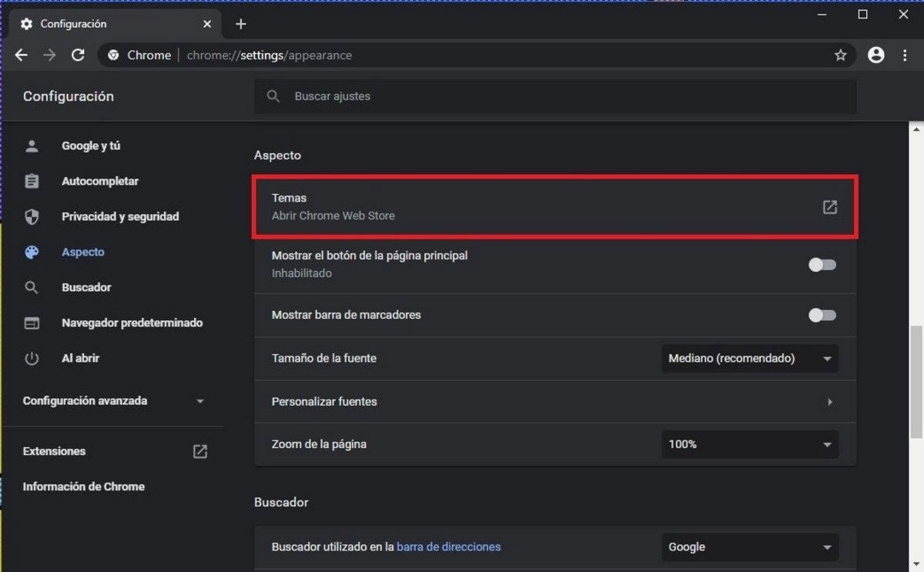Viewport: 924px width, 572px height.
Task: Toggle Mostrar barra de marcadores switch
Action: click(x=822, y=315)
